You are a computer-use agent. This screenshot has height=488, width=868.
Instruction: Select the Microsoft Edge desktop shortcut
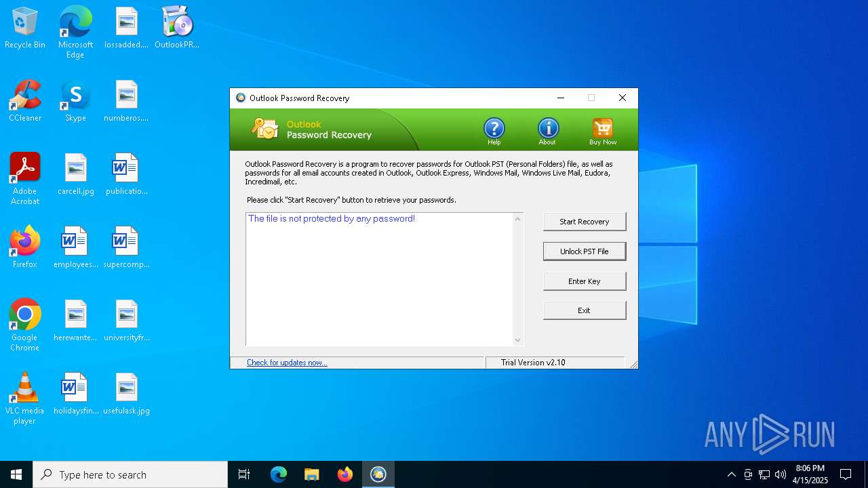click(x=75, y=33)
